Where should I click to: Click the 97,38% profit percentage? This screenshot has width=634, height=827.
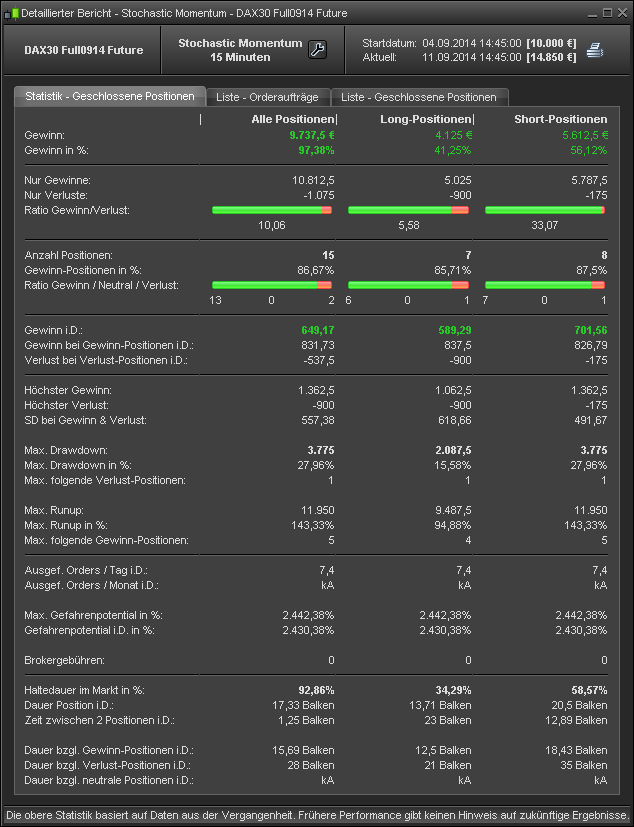316,150
